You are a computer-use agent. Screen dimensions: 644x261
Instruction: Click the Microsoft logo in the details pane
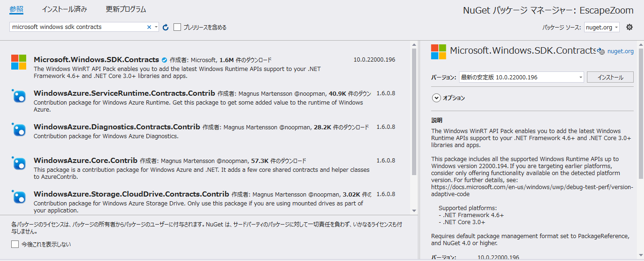click(438, 52)
